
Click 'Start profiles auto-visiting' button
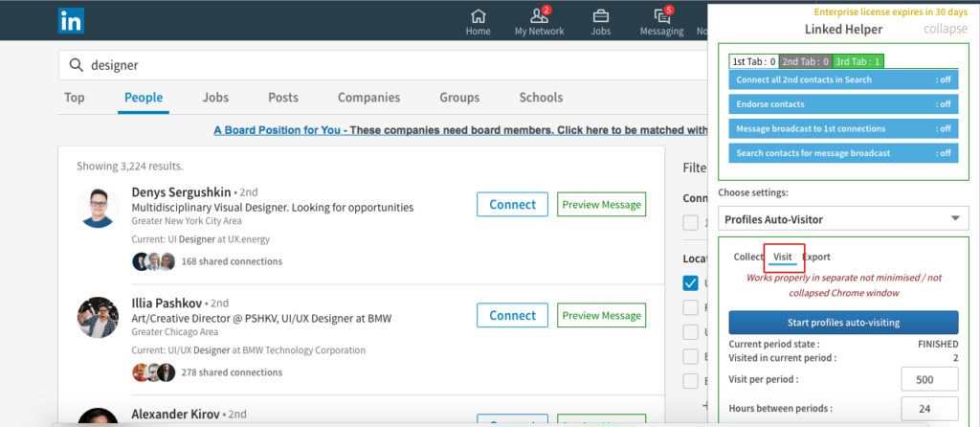(843, 323)
